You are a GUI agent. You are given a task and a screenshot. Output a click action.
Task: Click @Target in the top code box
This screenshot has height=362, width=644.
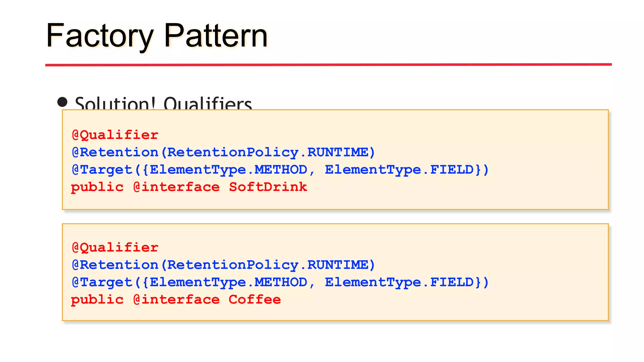pyautogui.click(x=102, y=170)
